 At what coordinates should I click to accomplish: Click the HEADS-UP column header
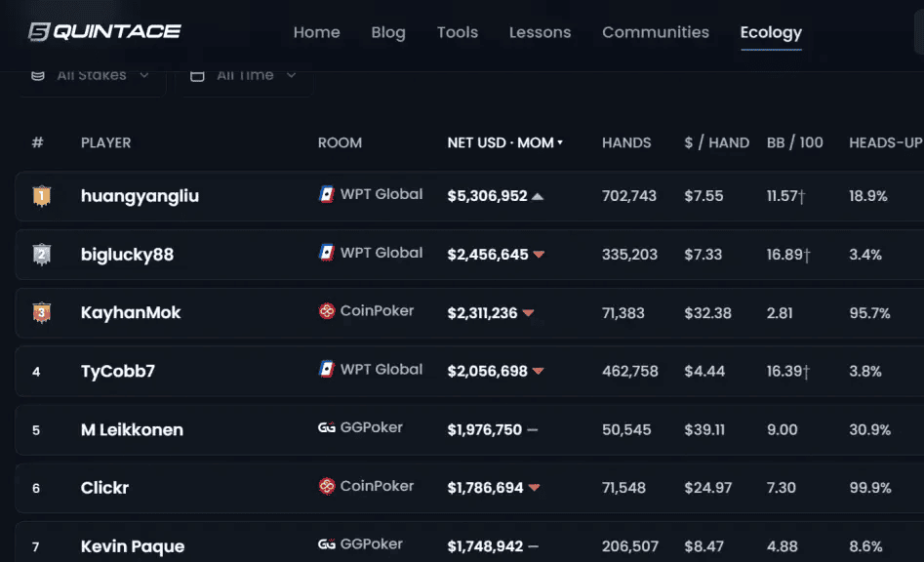(886, 142)
